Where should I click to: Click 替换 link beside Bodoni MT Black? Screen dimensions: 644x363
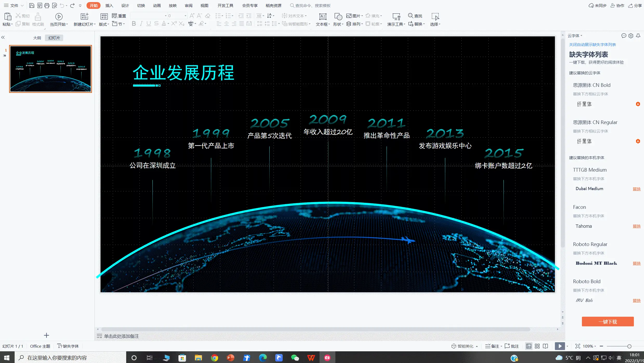[x=636, y=263]
